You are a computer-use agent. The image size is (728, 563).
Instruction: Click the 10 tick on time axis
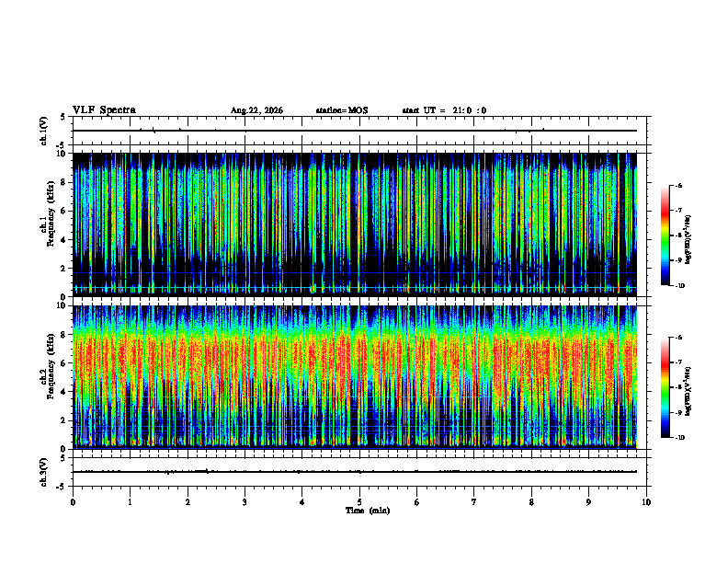point(646,502)
